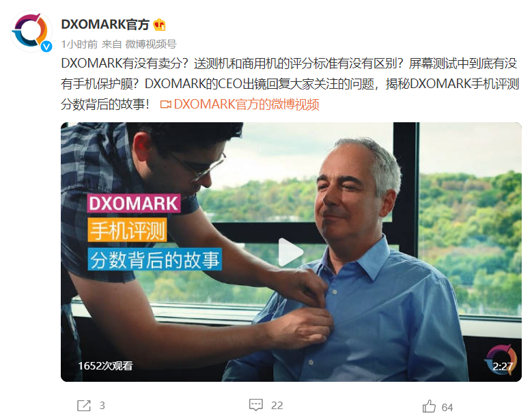532x418 pixels.
Task: Open the DXOMARK profile avatar
Action: pyautogui.click(x=31, y=31)
